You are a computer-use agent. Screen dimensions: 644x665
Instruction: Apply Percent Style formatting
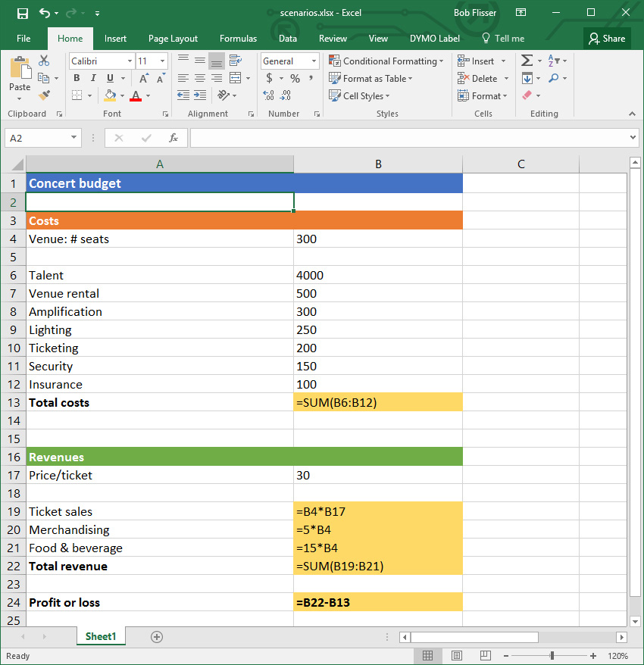tap(295, 79)
